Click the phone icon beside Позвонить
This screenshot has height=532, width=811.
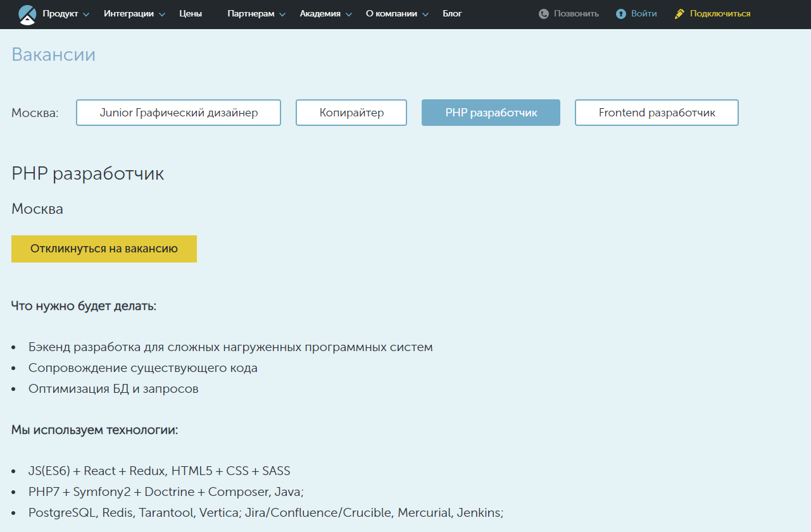pyautogui.click(x=544, y=14)
